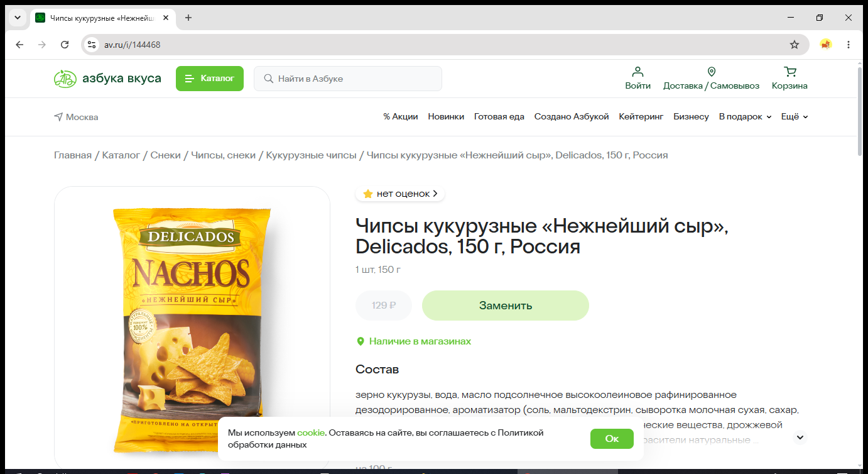Go to Снеки breadcrumb
868x474 pixels.
coord(166,155)
